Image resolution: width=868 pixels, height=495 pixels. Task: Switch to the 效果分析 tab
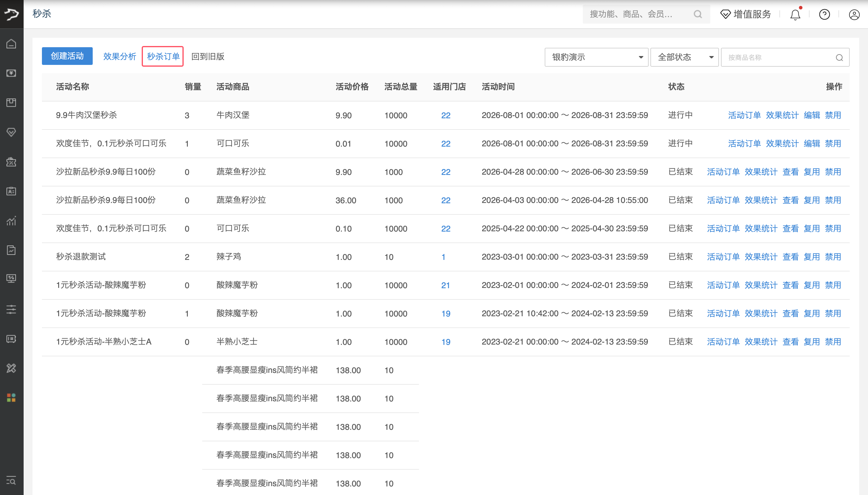(x=120, y=56)
